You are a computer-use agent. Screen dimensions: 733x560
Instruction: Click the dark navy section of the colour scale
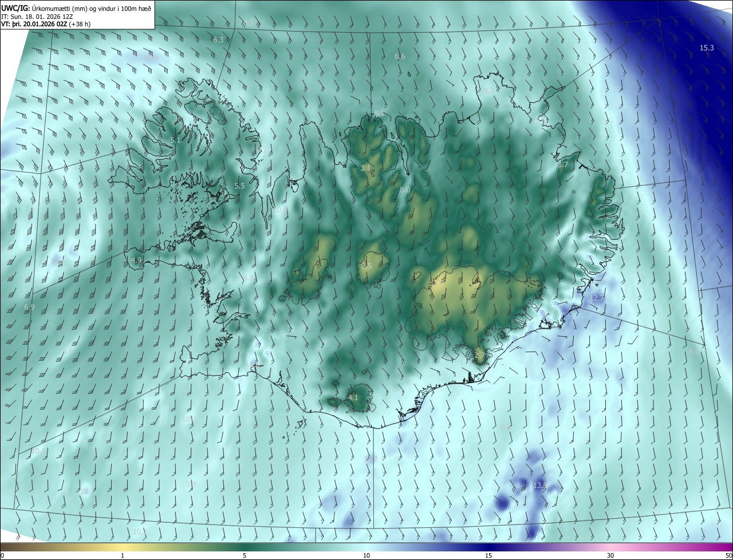pyautogui.click(x=488, y=547)
